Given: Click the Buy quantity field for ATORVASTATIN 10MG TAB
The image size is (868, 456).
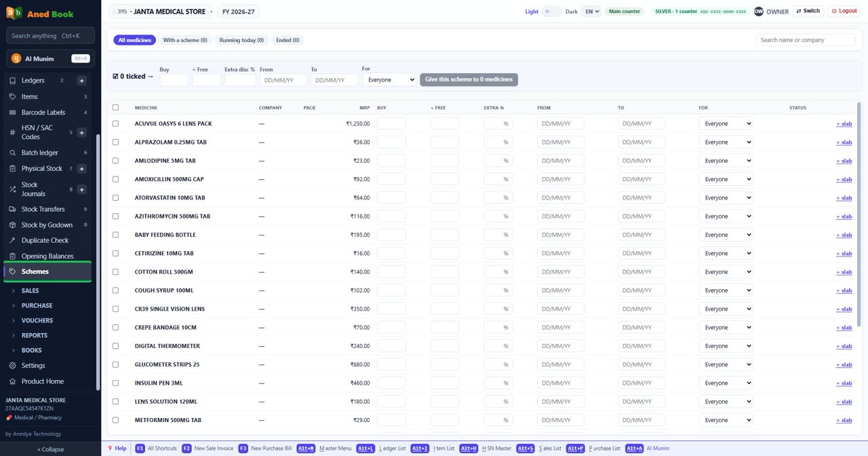Looking at the screenshot, I should pos(391,197).
